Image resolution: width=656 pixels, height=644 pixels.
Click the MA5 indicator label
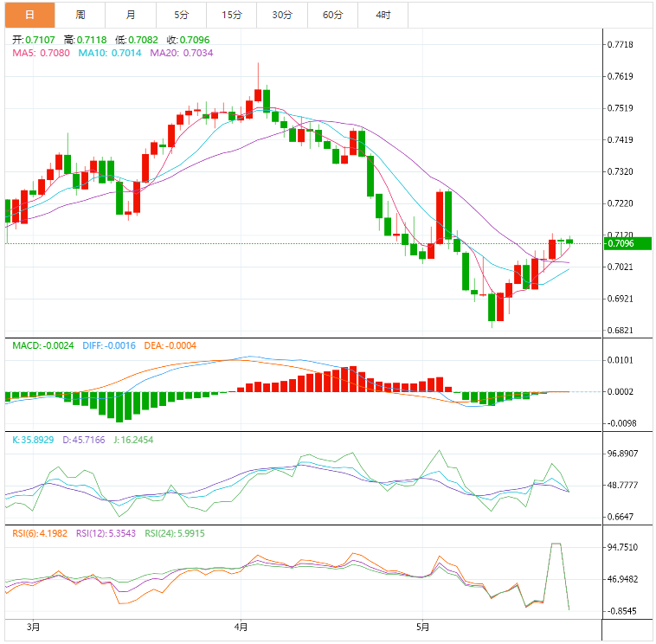tap(41, 54)
